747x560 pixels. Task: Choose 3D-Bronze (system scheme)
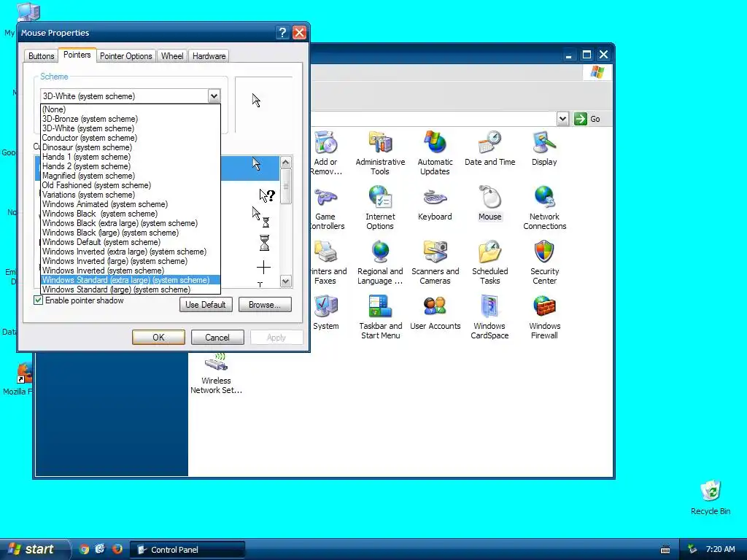[130, 119]
